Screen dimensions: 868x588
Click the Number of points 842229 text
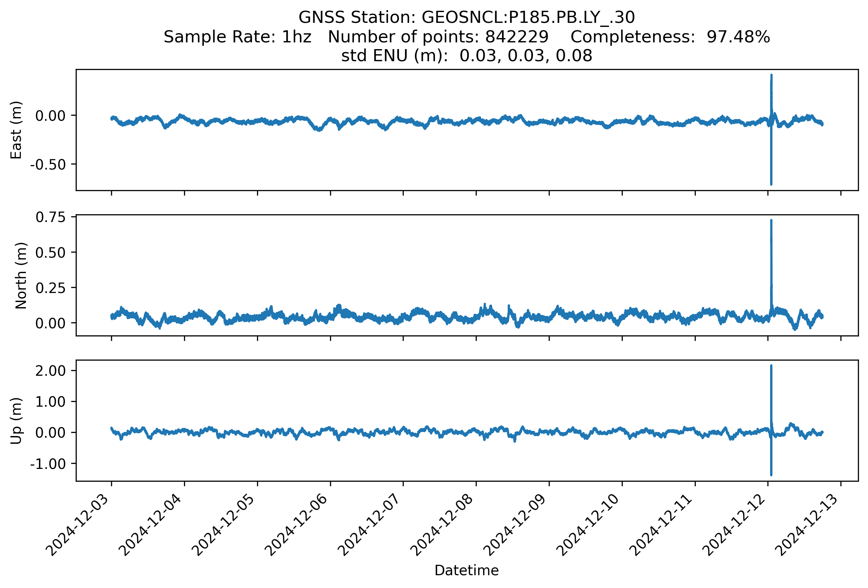438,37
